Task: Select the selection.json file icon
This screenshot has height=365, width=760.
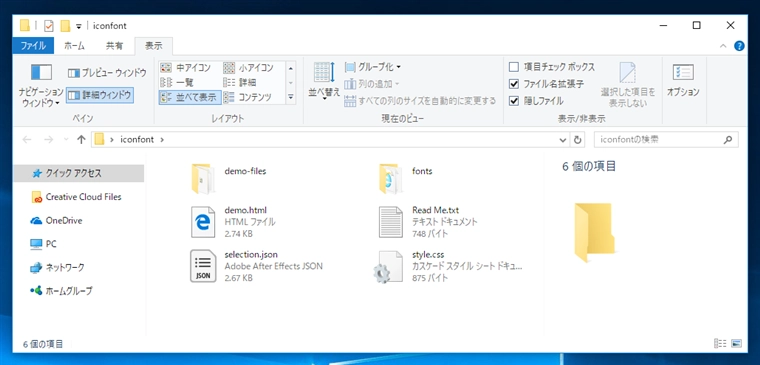Action: 203,266
